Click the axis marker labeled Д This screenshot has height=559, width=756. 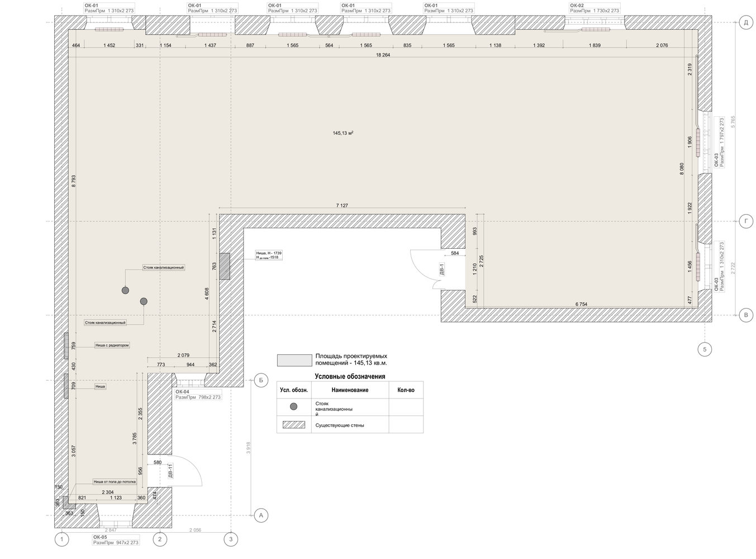pos(745,22)
